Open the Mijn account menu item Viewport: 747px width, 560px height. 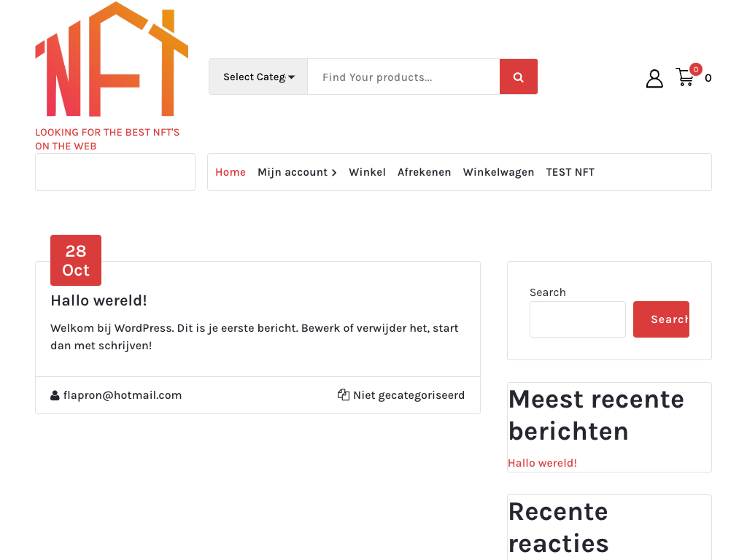293,172
